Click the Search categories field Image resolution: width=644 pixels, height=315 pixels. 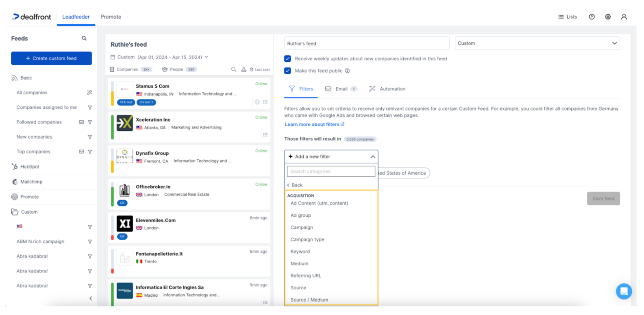[x=331, y=171]
